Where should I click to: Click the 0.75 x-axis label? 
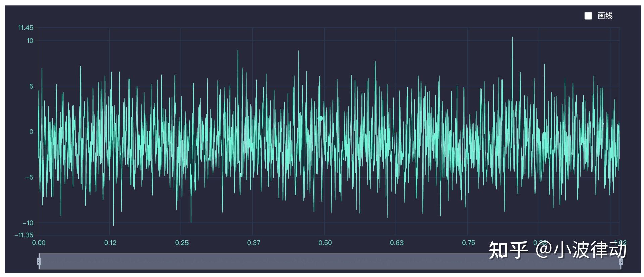(x=468, y=243)
